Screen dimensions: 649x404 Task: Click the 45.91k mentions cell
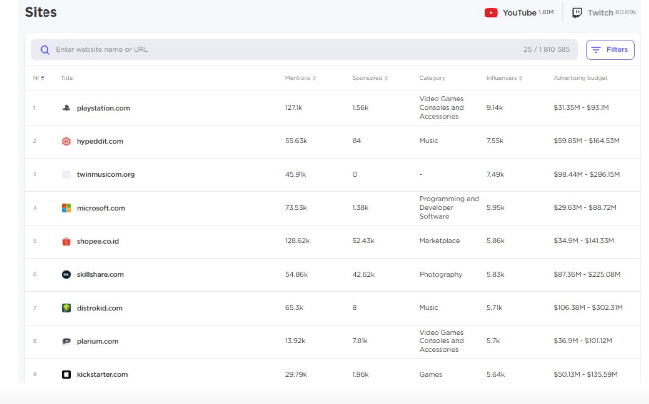[x=296, y=174]
